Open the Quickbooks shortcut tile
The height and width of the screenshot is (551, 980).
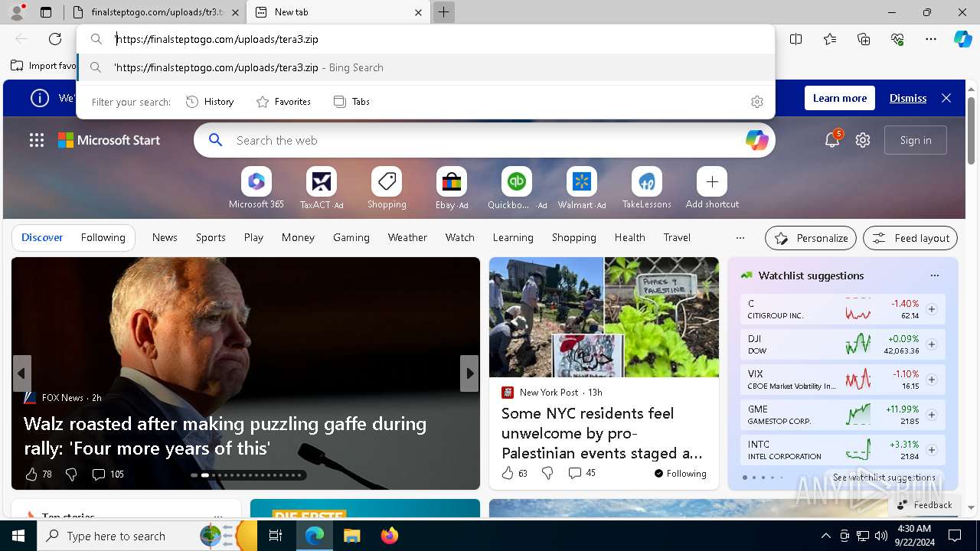click(x=517, y=188)
